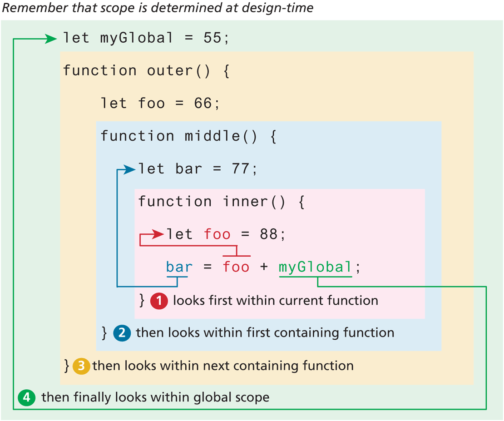Click the function middle() declaration line
The width and height of the screenshot is (504, 421).
point(188,136)
